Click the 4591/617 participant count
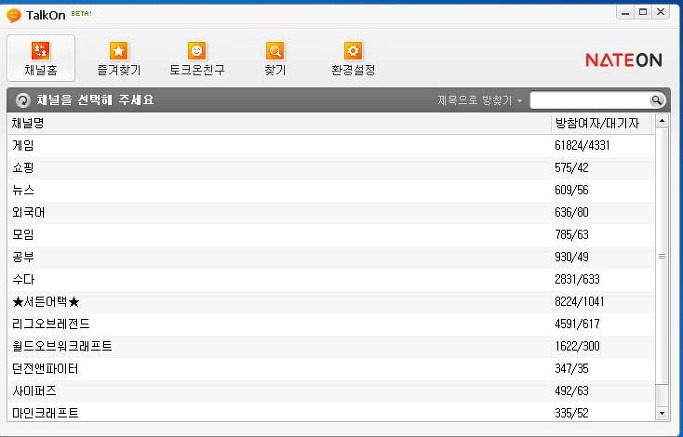The height and width of the screenshot is (437, 683). (x=577, y=324)
